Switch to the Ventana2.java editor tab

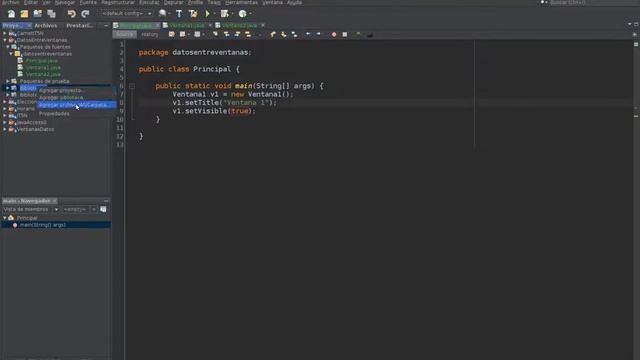click(x=239, y=25)
